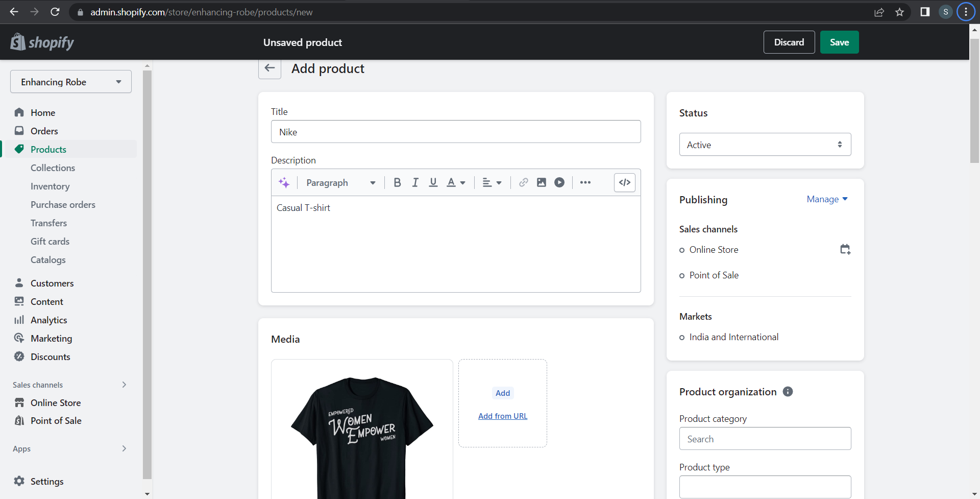Click inside the Description text area
This screenshot has width=980, height=499.
pyautogui.click(x=456, y=244)
